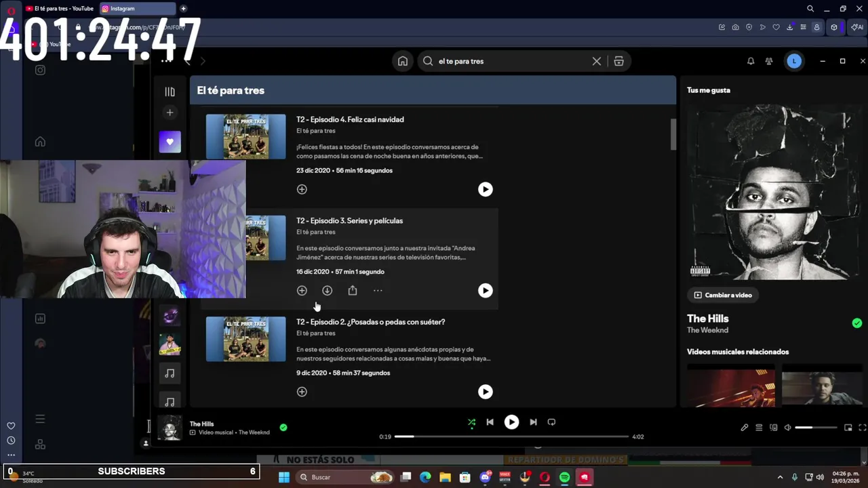Open more options for Episodio 3
868x488 pixels.
pos(378,290)
